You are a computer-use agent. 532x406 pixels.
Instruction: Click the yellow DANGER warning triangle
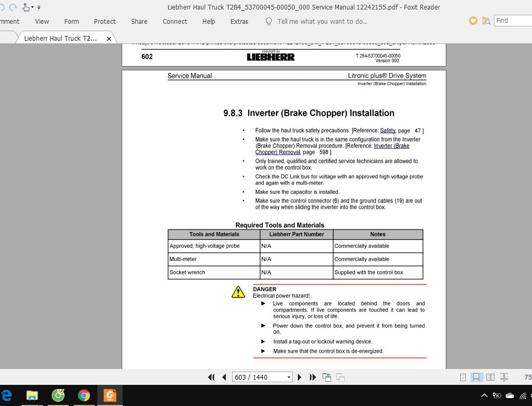pos(238,292)
